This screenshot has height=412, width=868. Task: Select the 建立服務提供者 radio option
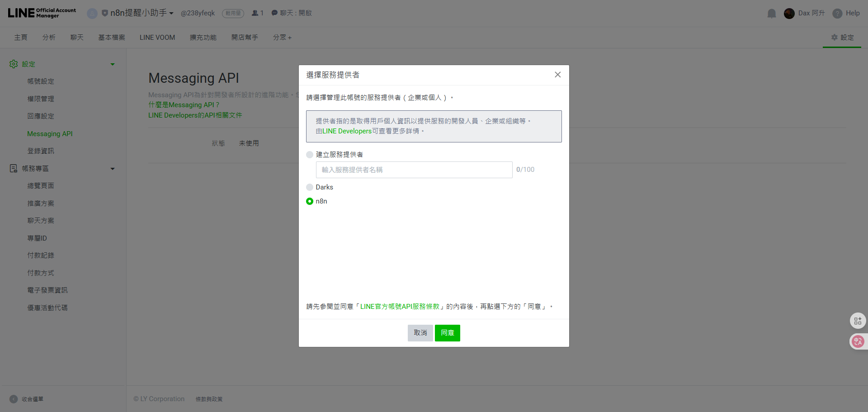(309, 154)
